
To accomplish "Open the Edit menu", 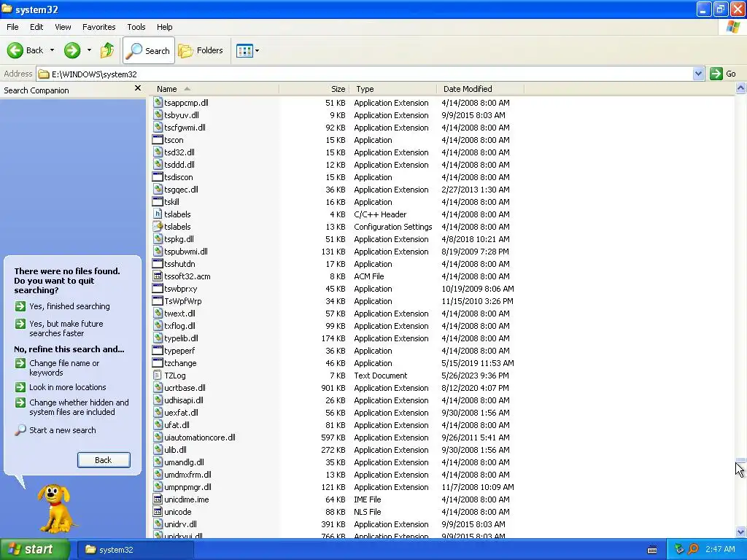I will [36, 27].
